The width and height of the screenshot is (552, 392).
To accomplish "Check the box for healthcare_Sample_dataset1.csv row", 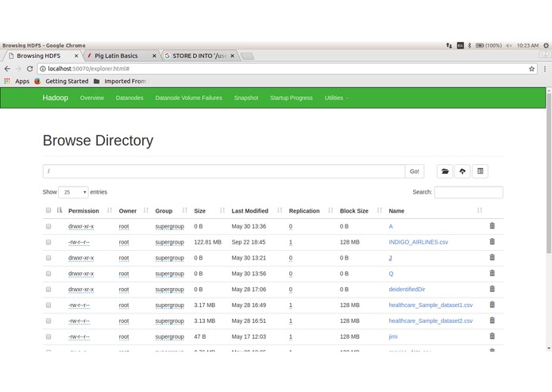I will coord(48,306).
